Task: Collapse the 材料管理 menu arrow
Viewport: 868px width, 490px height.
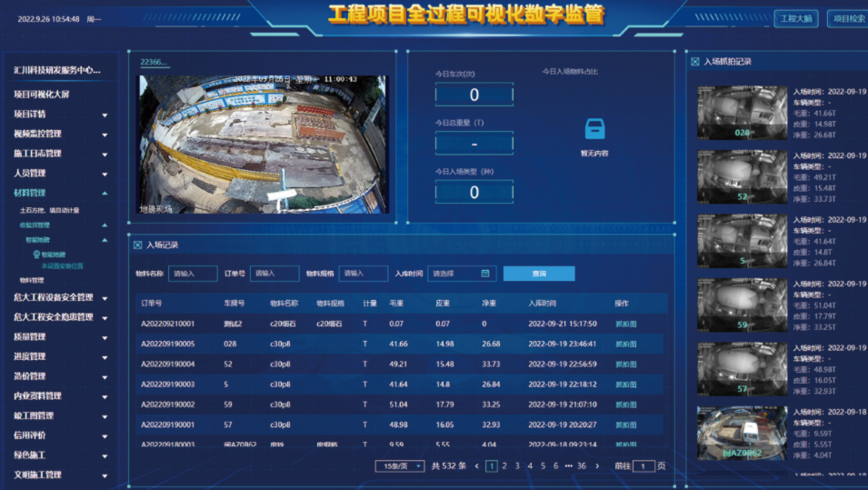Action: [x=105, y=194]
